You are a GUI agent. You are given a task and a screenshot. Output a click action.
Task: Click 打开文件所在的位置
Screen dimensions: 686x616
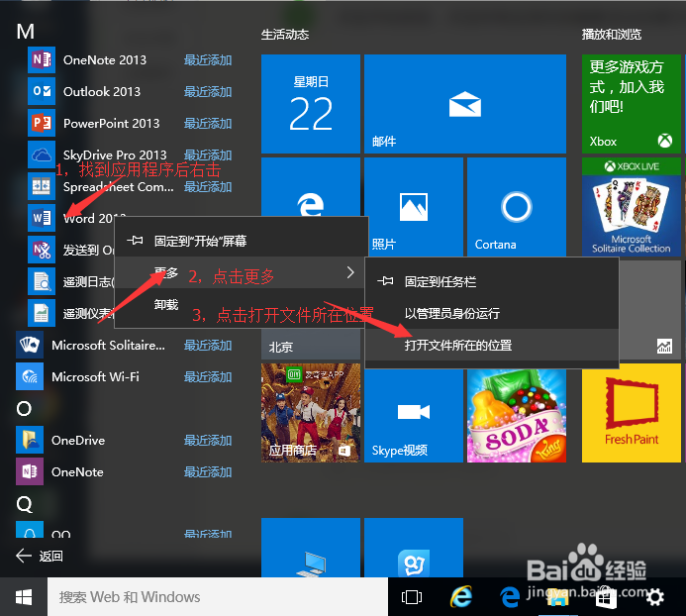[492, 345]
